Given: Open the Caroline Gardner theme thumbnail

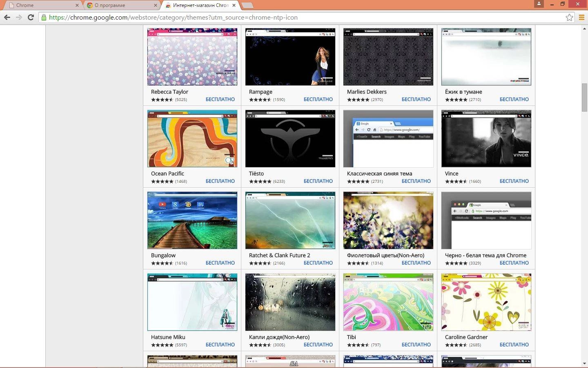Looking at the screenshot, I should click(x=486, y=302).
